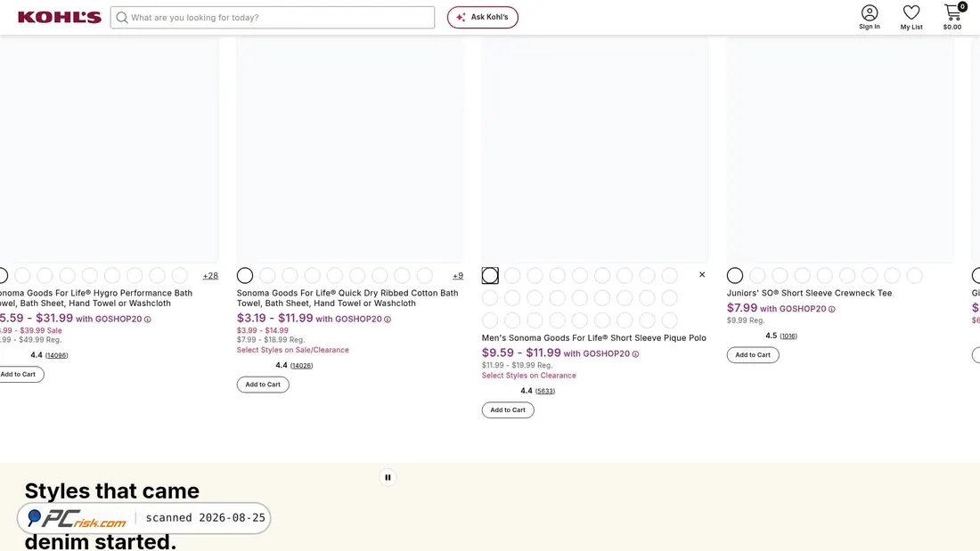Show GOSHOP20 info icon for Pique Polo
This screenshot has height=551, width=980.
635,354
